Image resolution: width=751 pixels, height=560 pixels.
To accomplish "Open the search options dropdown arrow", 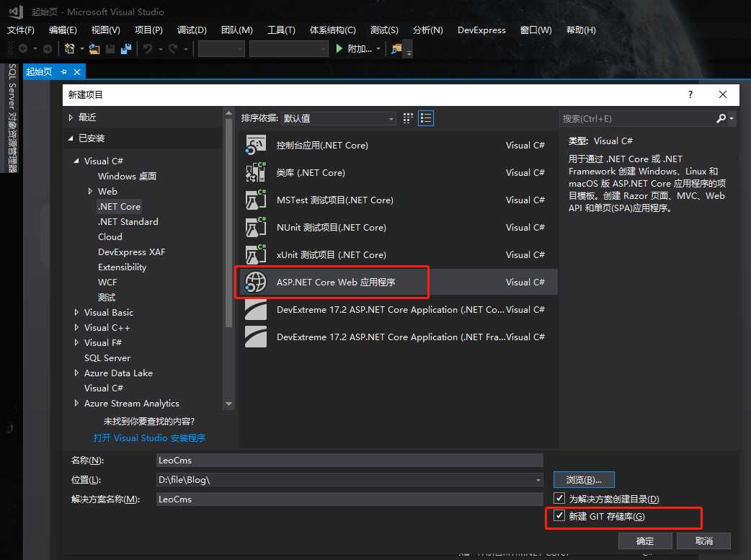I will (732, 118).
